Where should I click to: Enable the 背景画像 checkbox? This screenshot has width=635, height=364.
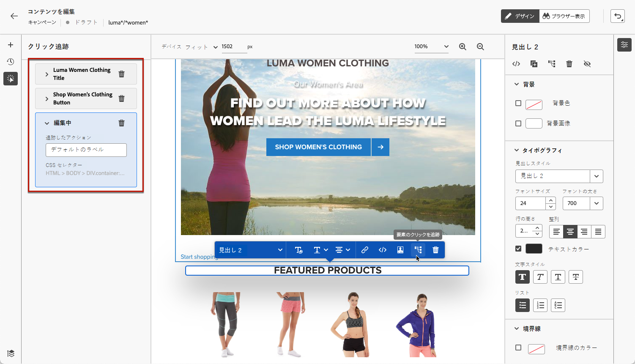518,123
